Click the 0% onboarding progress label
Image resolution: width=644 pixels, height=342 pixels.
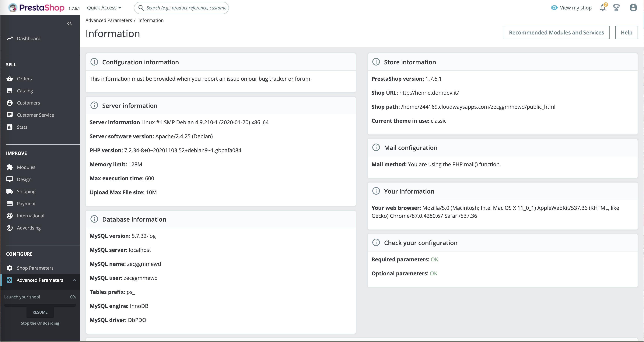click(x=73, y=297)
